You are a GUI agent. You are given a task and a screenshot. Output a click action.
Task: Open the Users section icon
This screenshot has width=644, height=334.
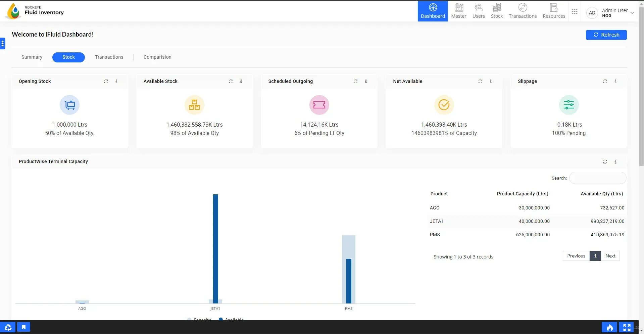[479, 11]
